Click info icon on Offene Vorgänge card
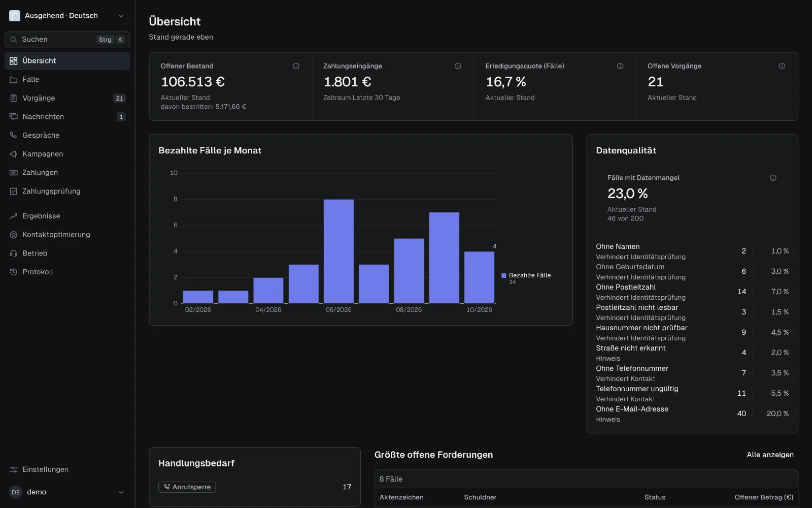Image resolution: width=812 pixels, height=508 pixels. click(782, 66)
